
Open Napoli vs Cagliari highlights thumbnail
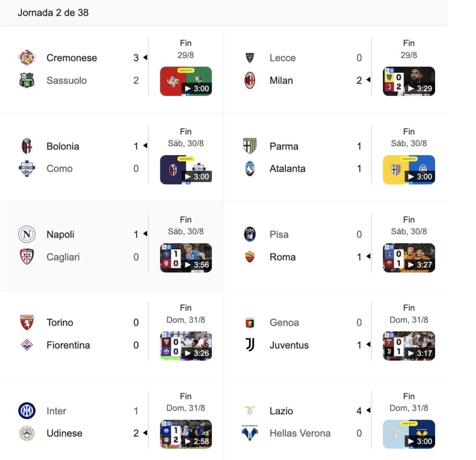(x=186, y=258)
